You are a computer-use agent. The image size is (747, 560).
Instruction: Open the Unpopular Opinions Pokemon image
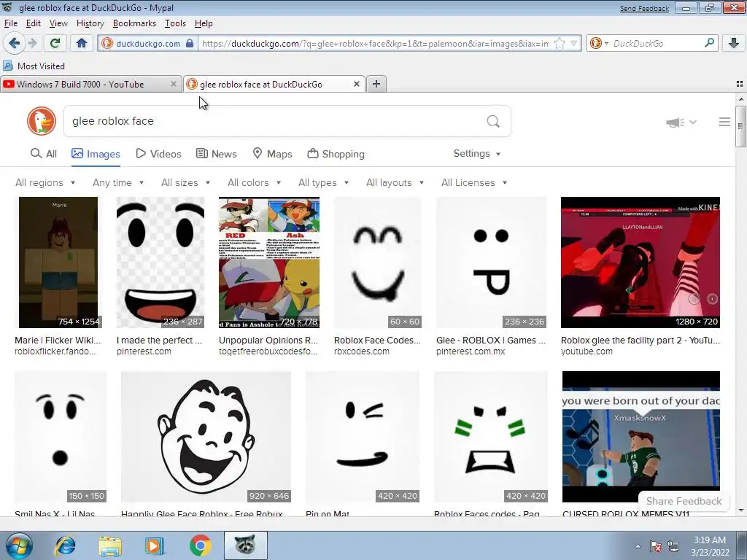coord(269,262)
